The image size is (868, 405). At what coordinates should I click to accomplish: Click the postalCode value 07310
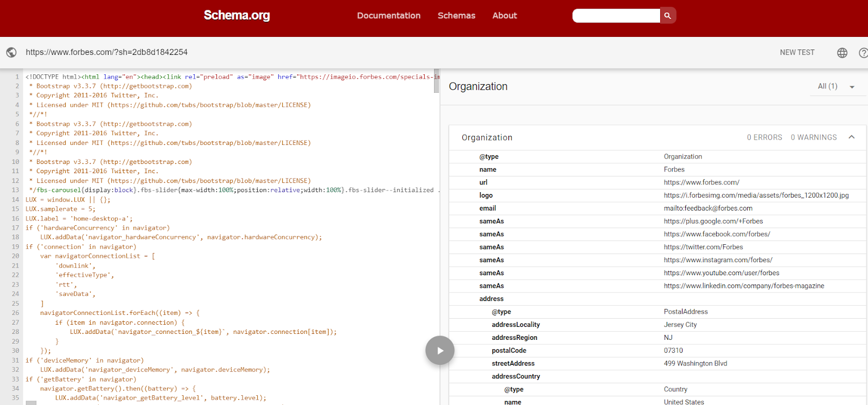coord(673,351)
